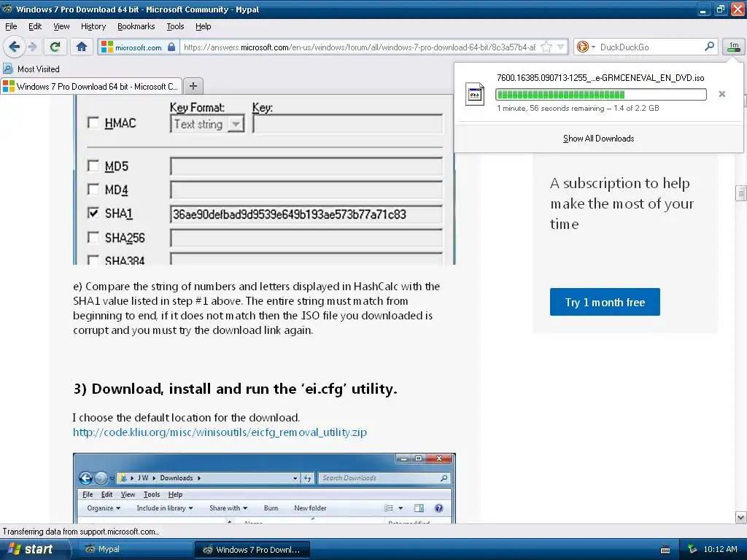Open the DuckDuckGo search engine selector
747x560 pixels.
click(586, 47)
